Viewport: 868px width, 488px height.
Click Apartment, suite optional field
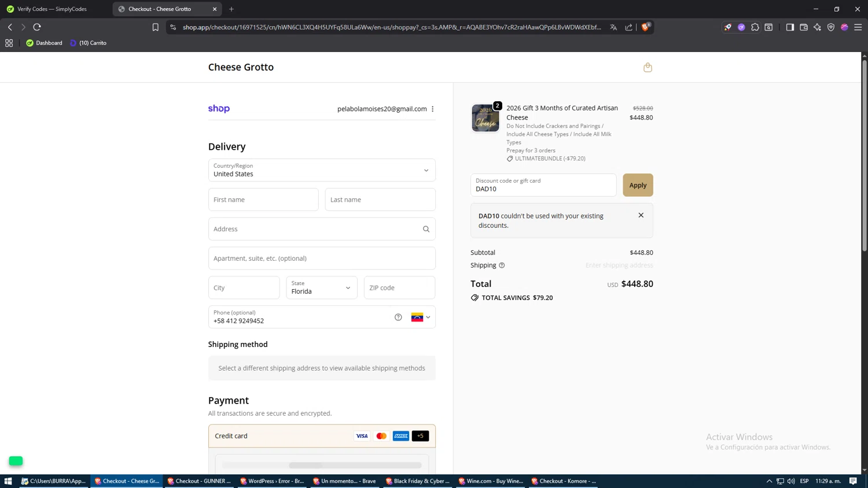tap(322, 258)
